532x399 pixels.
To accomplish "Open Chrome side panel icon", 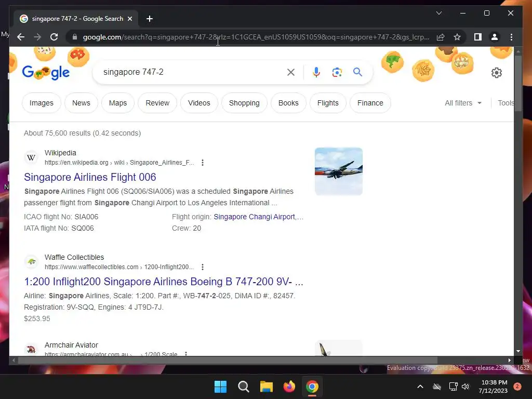I will coord(478,37).
